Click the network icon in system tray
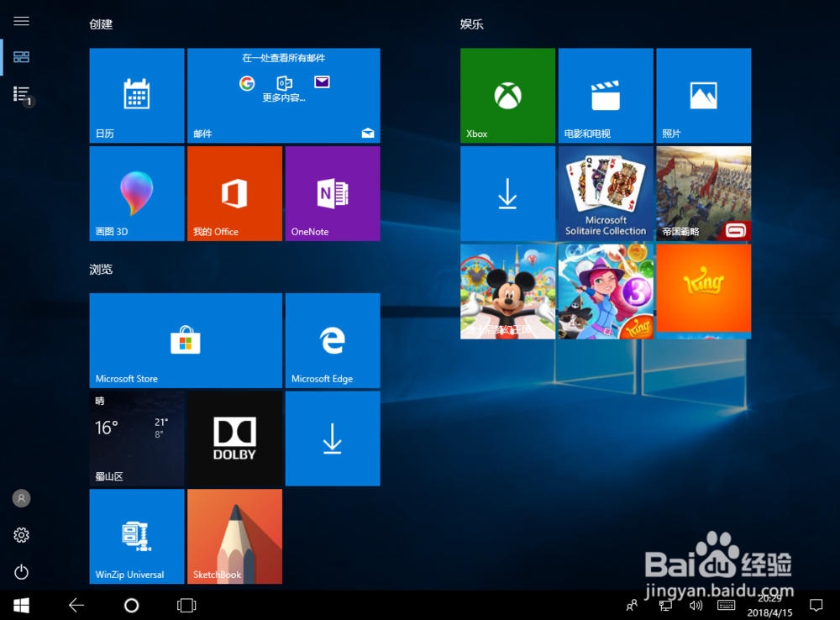 click(x=665, y=606)
